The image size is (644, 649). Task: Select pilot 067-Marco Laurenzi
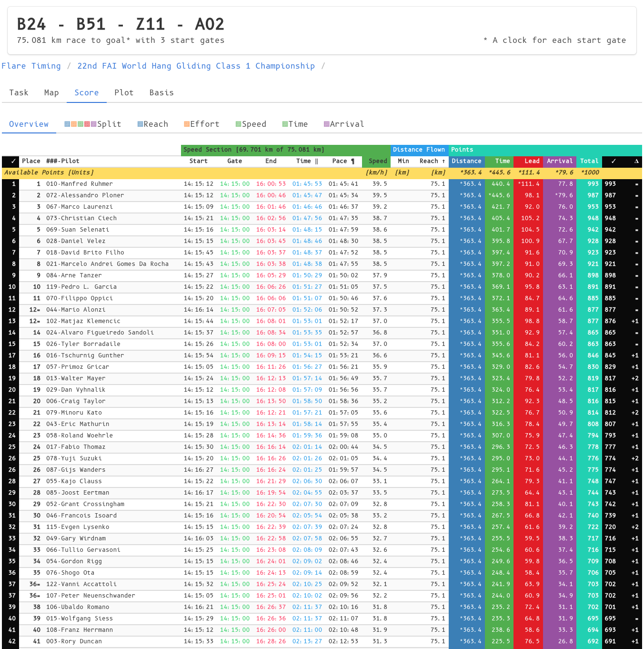[x=80, y=207]
